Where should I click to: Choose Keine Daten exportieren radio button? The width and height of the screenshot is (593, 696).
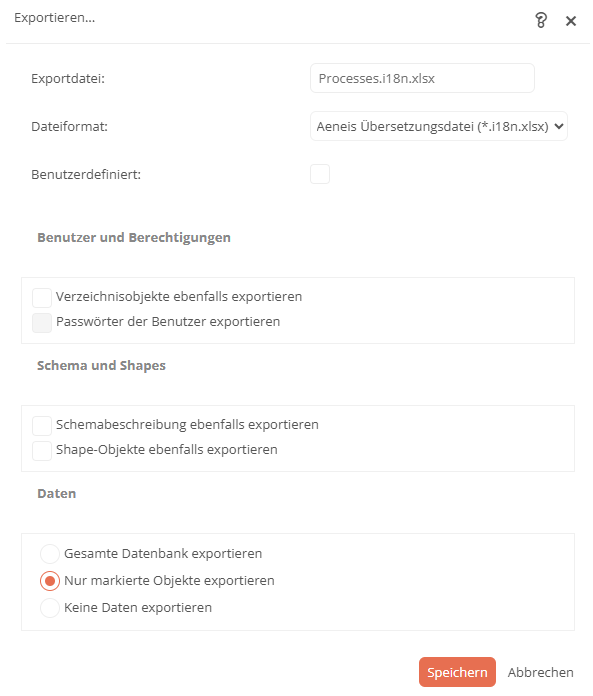(x=50, y=608)
